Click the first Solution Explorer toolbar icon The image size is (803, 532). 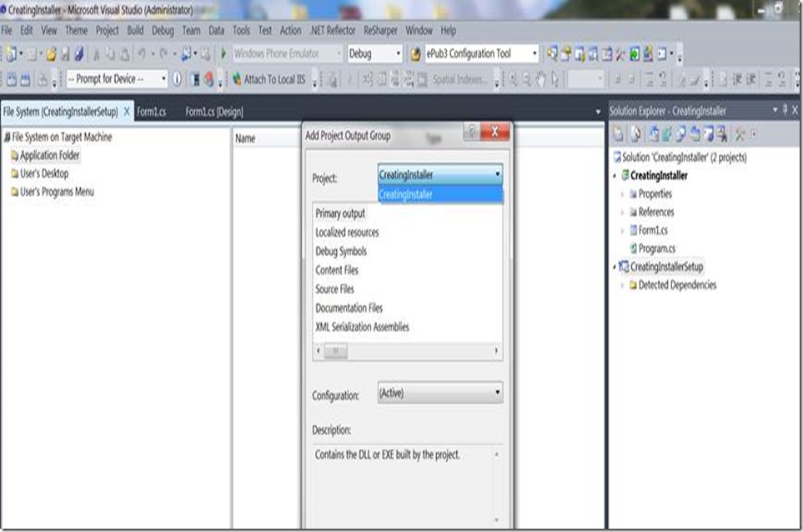pyautogui.click(x=619, y=133)
